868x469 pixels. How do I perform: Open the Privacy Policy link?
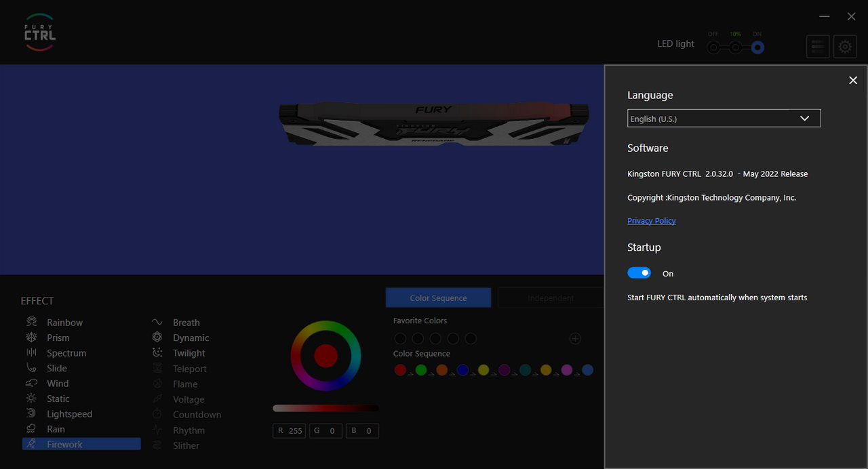click(652, 220)
